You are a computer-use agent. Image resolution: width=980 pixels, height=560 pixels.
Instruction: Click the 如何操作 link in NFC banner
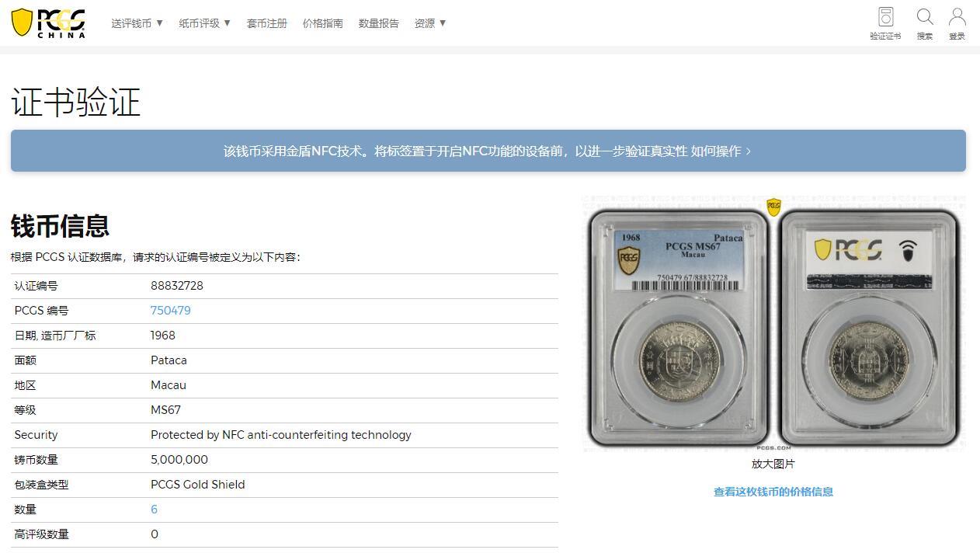[x=721, y=151]
